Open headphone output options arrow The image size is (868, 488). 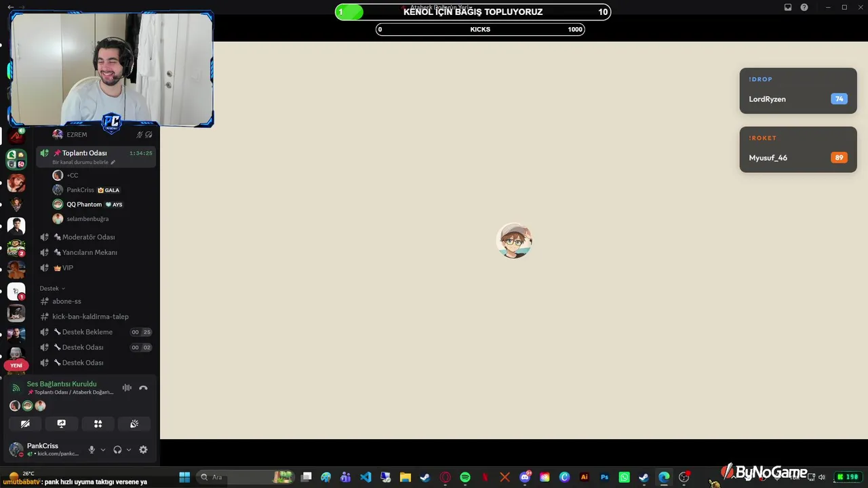(129, 449)
